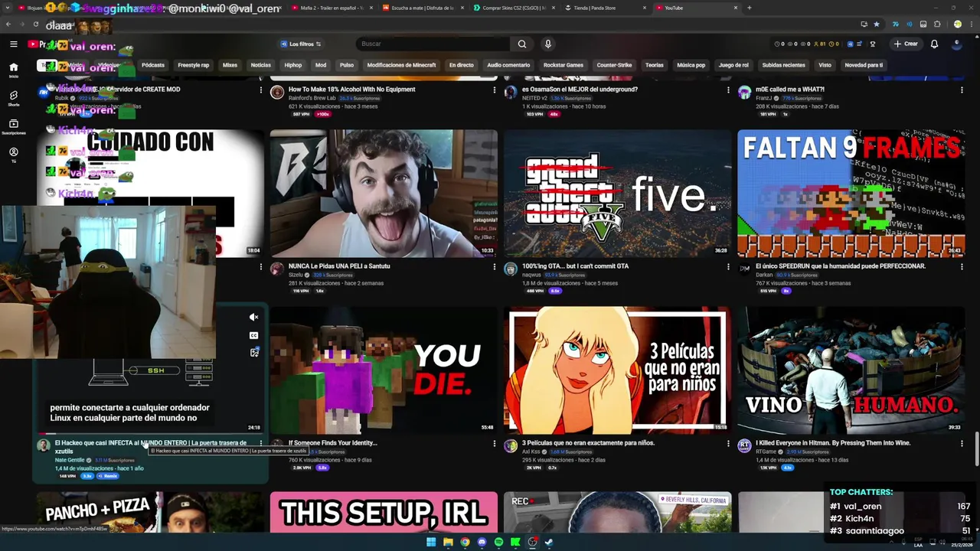Open Nate Gentile channel link
Screen dimensions: 980x551
(70, 460)
